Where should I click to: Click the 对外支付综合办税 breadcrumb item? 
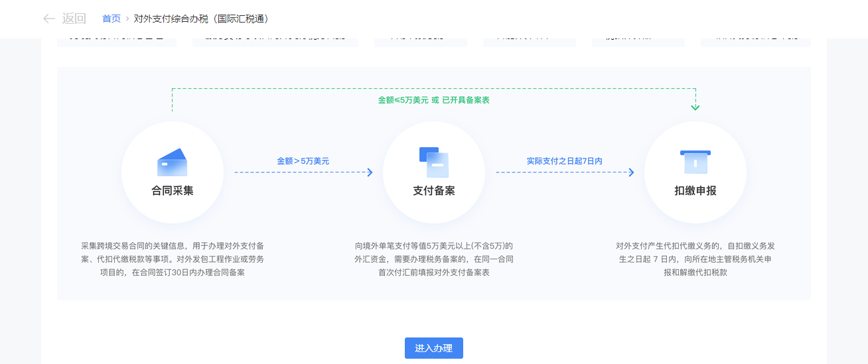click(x=201, y=19)
